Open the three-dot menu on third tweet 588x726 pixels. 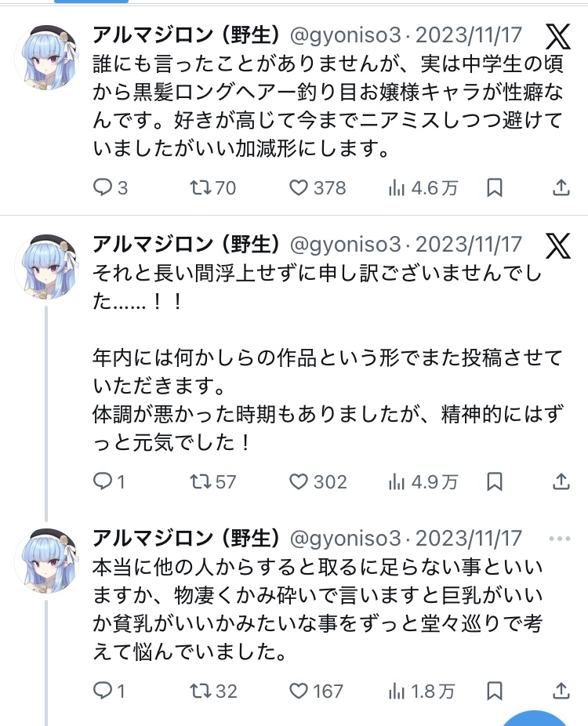coord(561,539)
